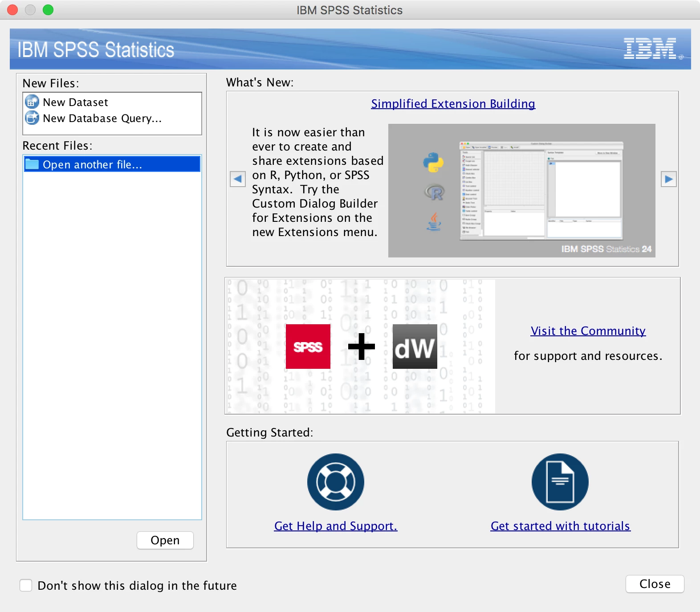Click the 'for support and resources.' text
Image resolution: width=700 pixels, height=612 pixels.
(x=588, y=356)
